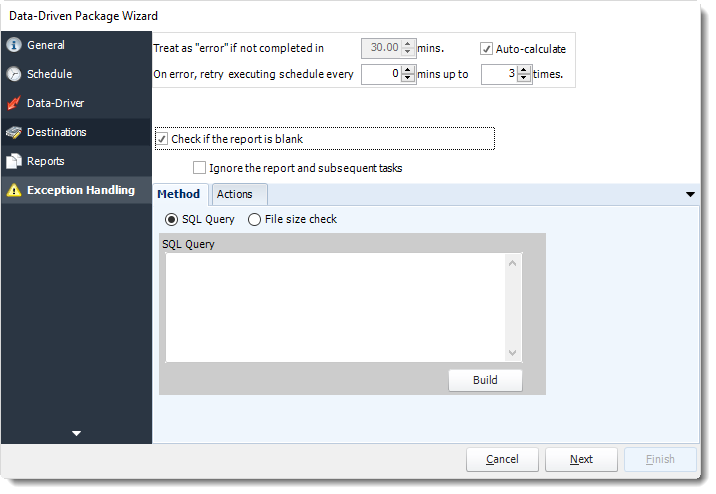The width and height of the screenshot is (716, 494).
Task: Select the Exception Handling section
Action: 76,190
